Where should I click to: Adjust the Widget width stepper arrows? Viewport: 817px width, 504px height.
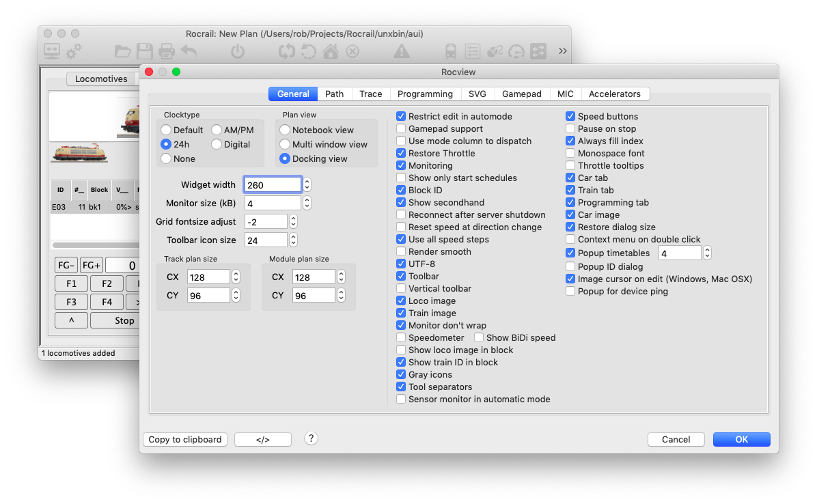click(x=307, y=184)
